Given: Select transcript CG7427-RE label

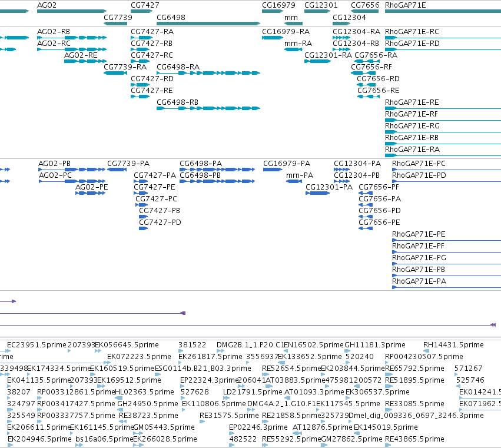Looking at the screenshot, I should tap(152, 91).
